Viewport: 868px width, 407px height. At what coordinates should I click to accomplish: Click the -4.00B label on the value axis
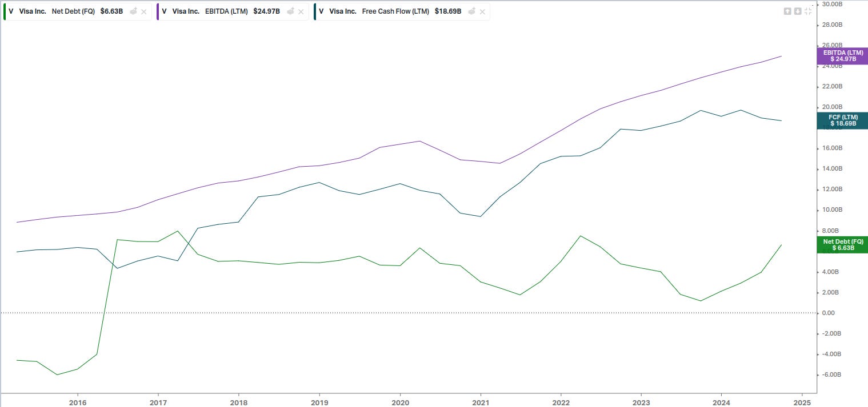pyautogui.click(x=833, y=354)
